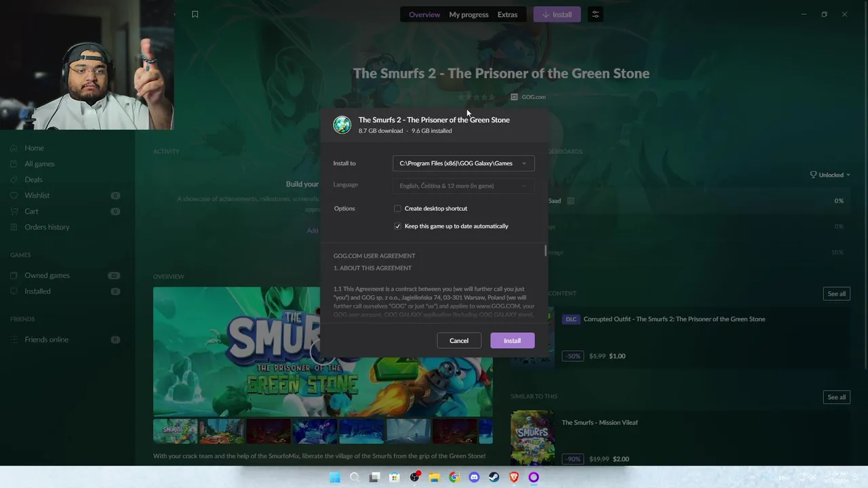Viewport: 868px width, 488px height.
Task: Select All games in sidebar
Action: [39, 164]
